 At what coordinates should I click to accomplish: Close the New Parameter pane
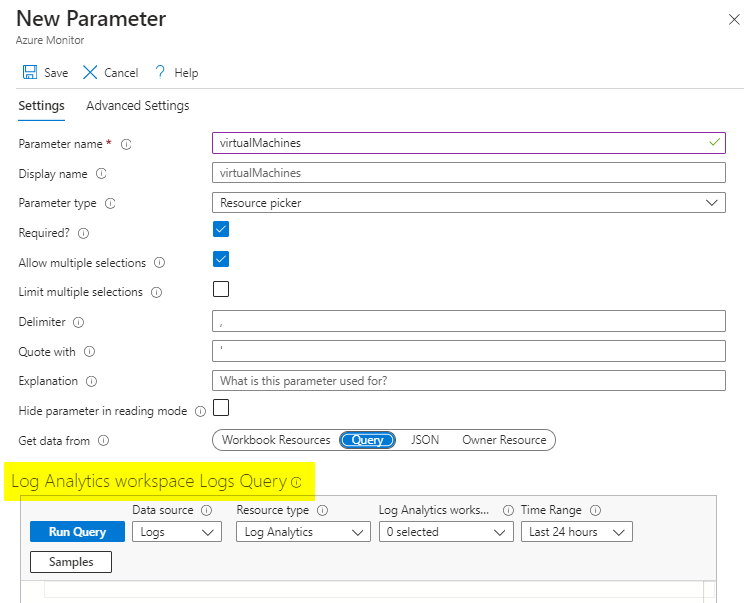(734, 19)
